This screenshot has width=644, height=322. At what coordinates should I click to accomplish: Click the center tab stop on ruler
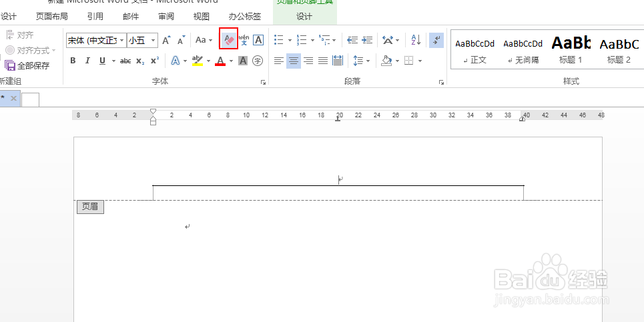pos(338,118)
